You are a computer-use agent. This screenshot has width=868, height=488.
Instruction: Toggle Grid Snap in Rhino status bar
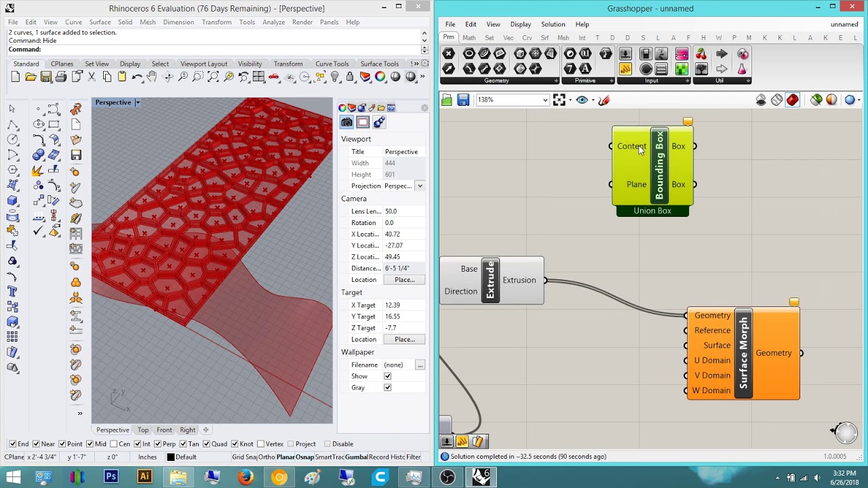pos(244,457)
